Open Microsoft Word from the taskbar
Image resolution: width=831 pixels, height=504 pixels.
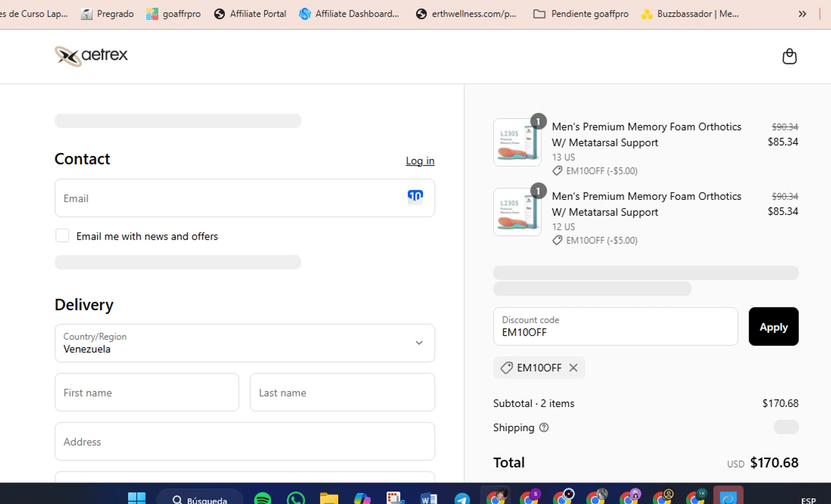pos(429,498)
